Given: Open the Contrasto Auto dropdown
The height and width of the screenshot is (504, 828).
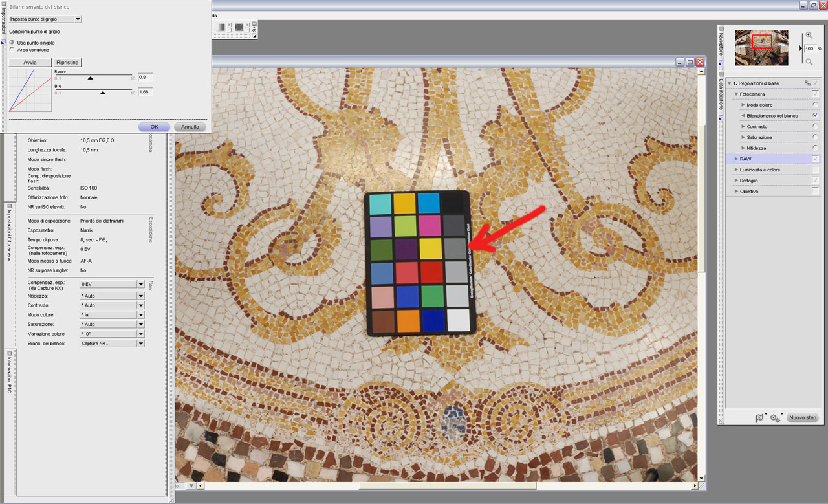Looking at the screenshot, I should click(x=112, y=305).
